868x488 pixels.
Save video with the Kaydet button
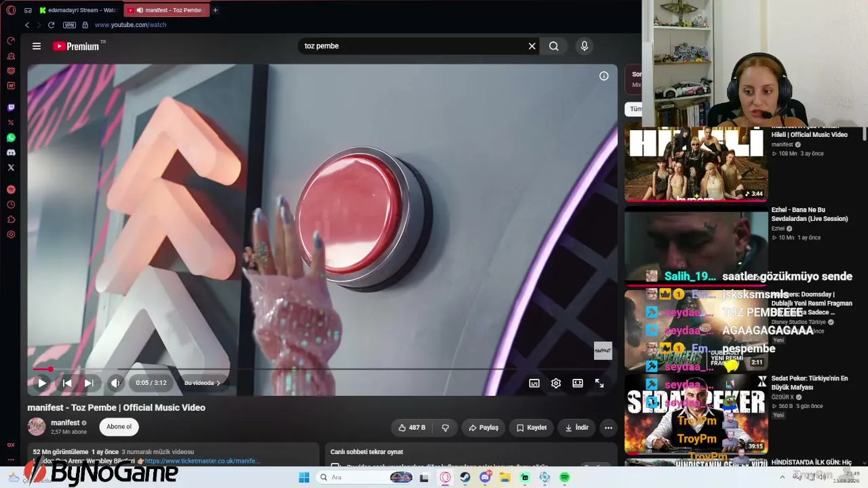(532, 428)
